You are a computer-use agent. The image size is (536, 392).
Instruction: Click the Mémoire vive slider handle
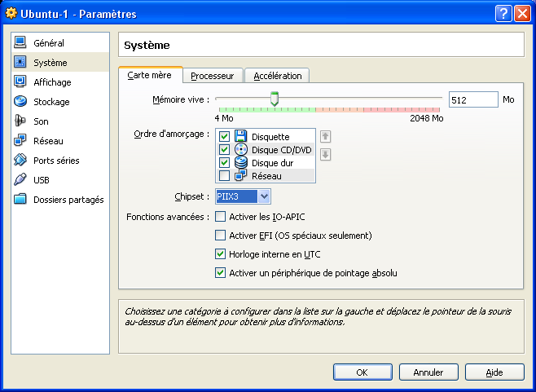point(275,99)
